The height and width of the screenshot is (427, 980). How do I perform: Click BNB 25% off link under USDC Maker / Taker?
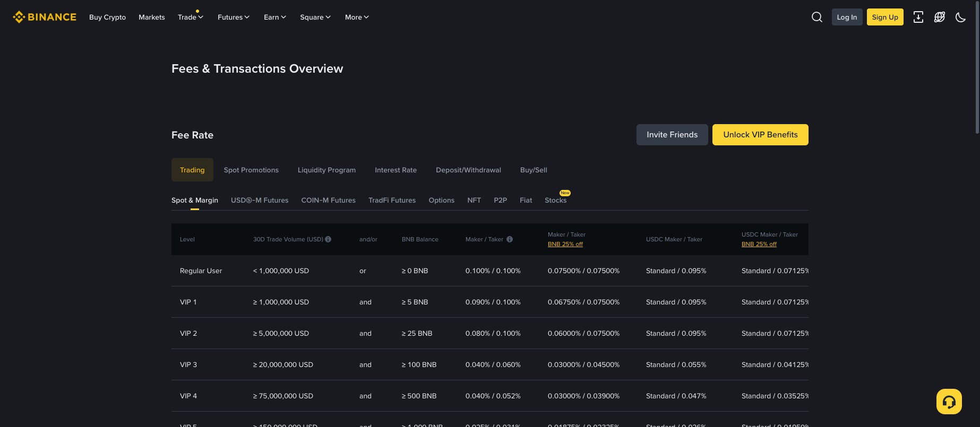[x=759, y=244]
